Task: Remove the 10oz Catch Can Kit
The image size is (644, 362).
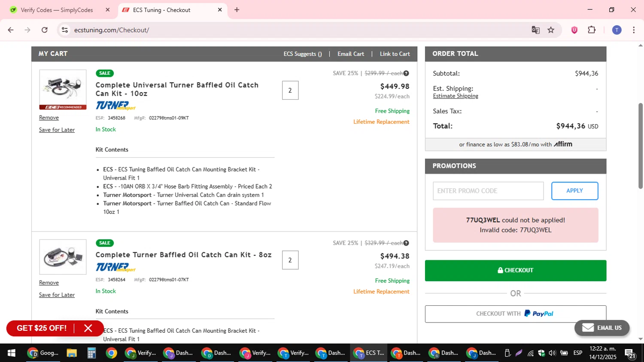Action: (x=49, y=118)
